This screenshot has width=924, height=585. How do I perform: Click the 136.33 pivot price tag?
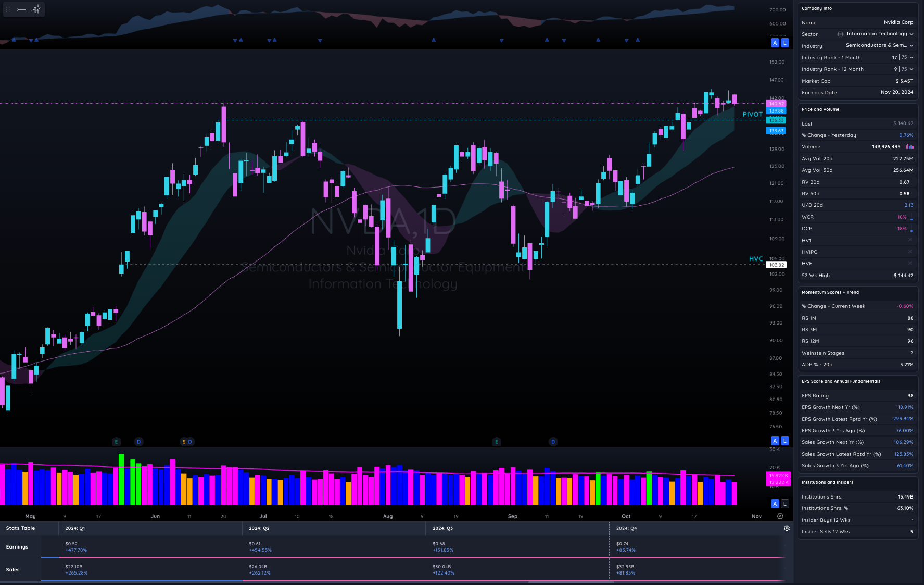click(776, 120)
